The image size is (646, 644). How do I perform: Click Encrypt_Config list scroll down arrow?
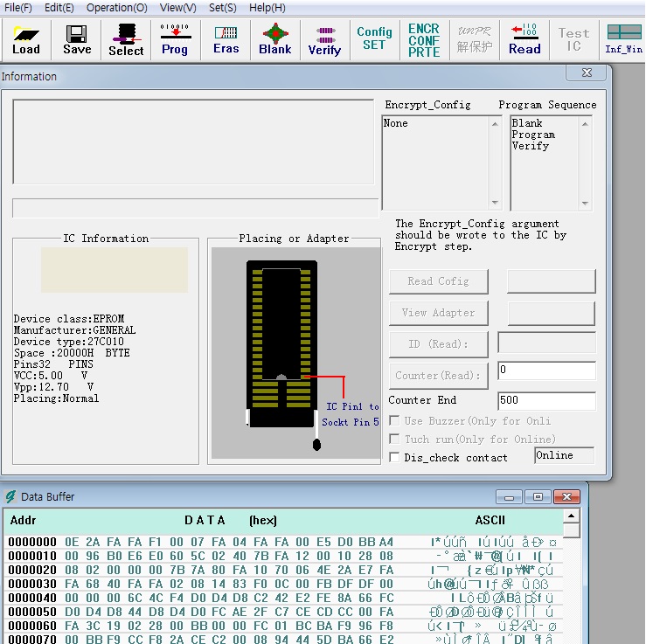coord(495,203)
